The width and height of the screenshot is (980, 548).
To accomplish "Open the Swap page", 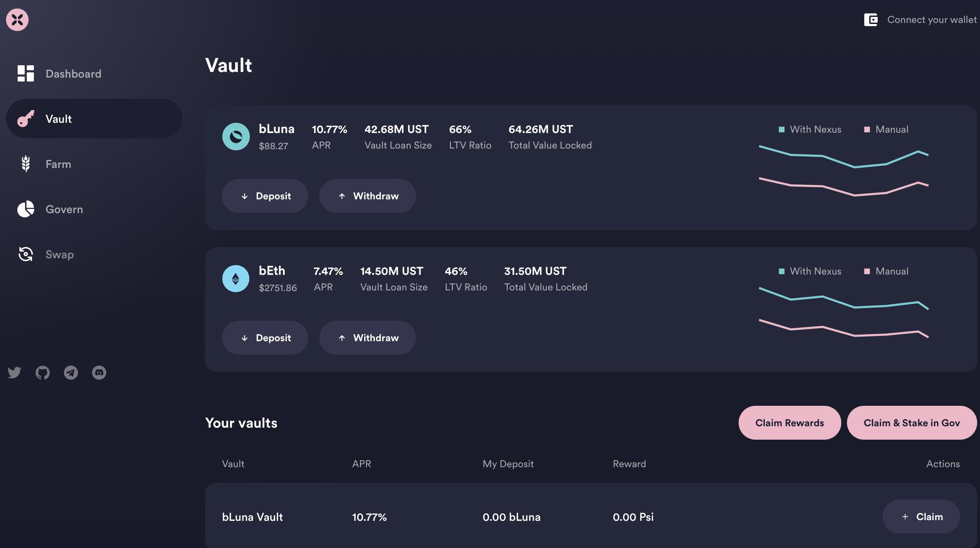I will 59,254.
